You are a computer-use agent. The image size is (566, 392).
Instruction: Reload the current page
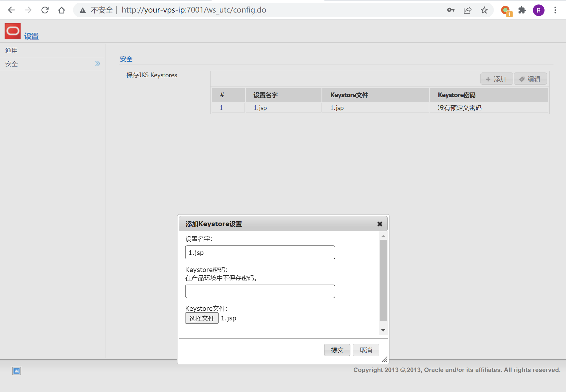pyautogui.click(x=45, y=10)
